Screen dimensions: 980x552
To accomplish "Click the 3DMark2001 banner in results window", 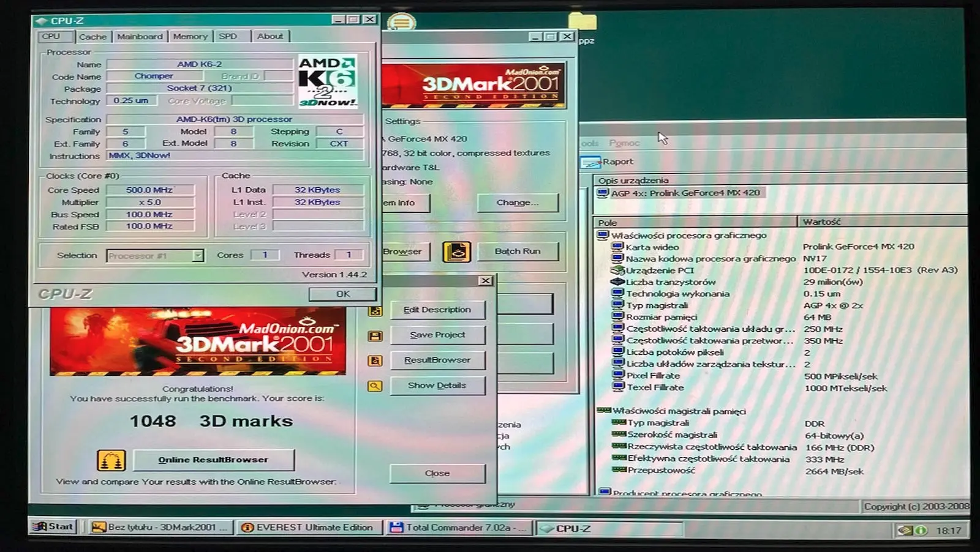I will [198, 341].
